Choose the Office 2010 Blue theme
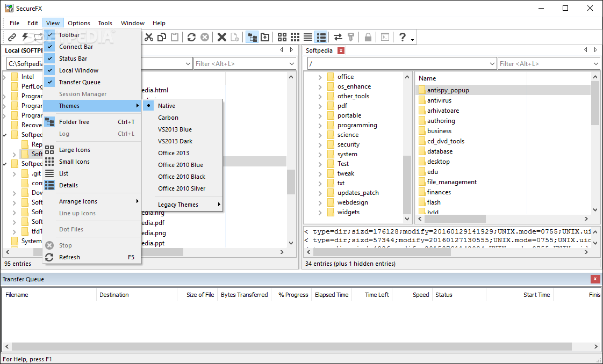Viewport: 603px width, 364px height. click(x=182, y=165)
